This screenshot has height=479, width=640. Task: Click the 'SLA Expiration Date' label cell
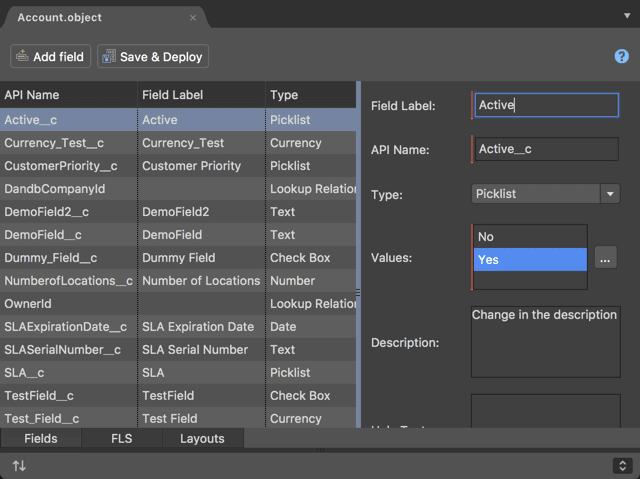(202, 326)
